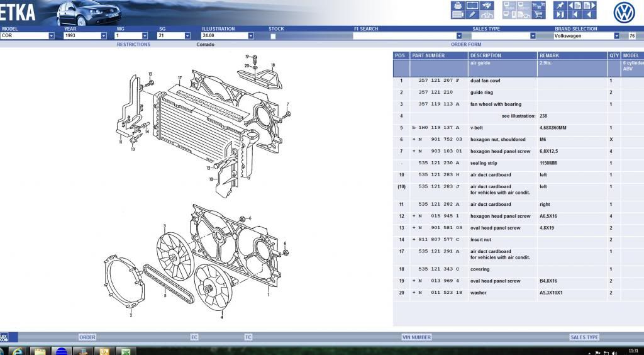Image resolution: width=644 pixels, height=355 pixels.
Task: Switch to the RESTRICTIONS tab
Action: (133, 45)
